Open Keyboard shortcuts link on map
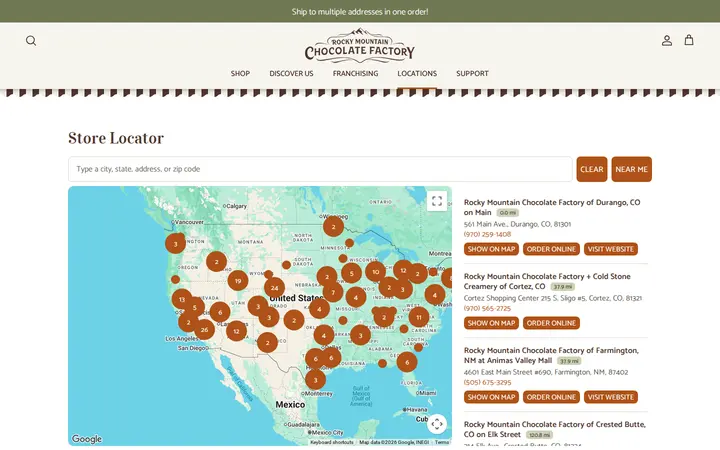720x450 pixels. click(x=332, y=442)
